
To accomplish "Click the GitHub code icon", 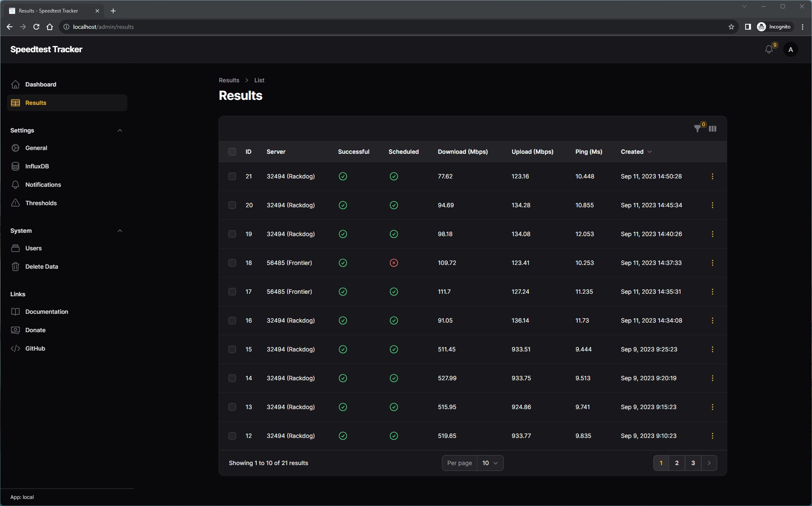I will pyautogui.click(x=15, y=348).
